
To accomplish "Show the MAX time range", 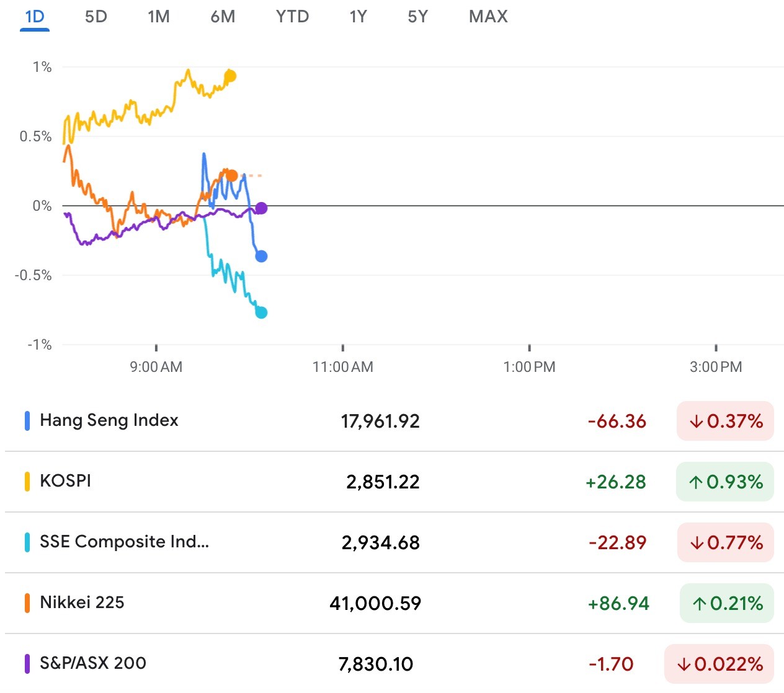I will coord(488,17).
